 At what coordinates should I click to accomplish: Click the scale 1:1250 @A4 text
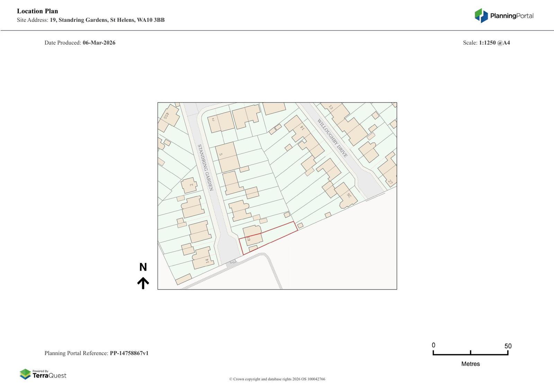pyautogui.click(x=494, y=43)
